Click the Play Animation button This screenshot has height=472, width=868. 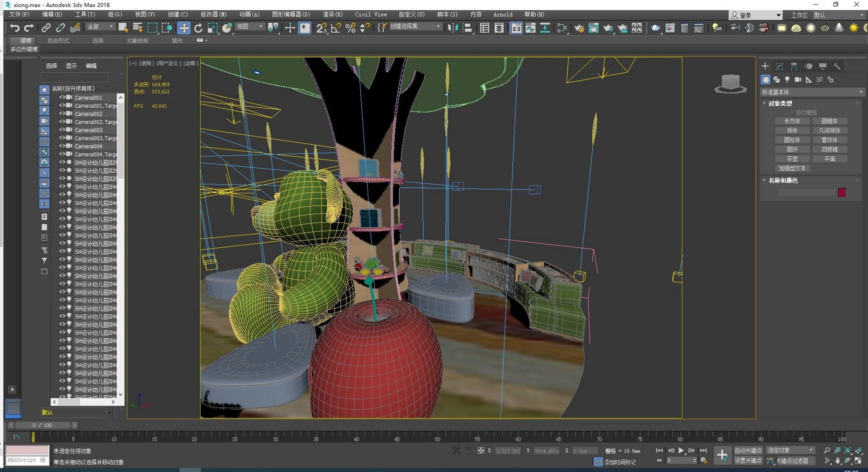tap(681, 450)
